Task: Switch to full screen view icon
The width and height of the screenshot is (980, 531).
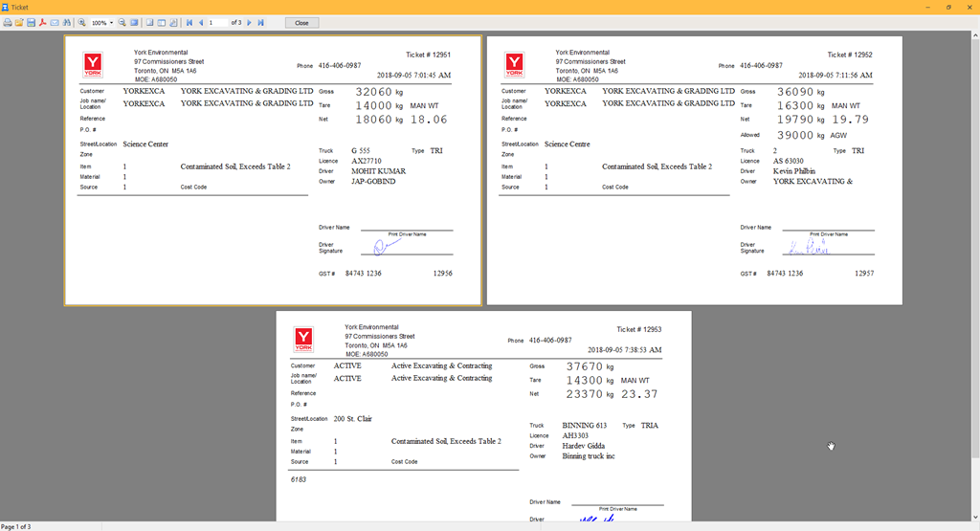Action: (135, 22)
